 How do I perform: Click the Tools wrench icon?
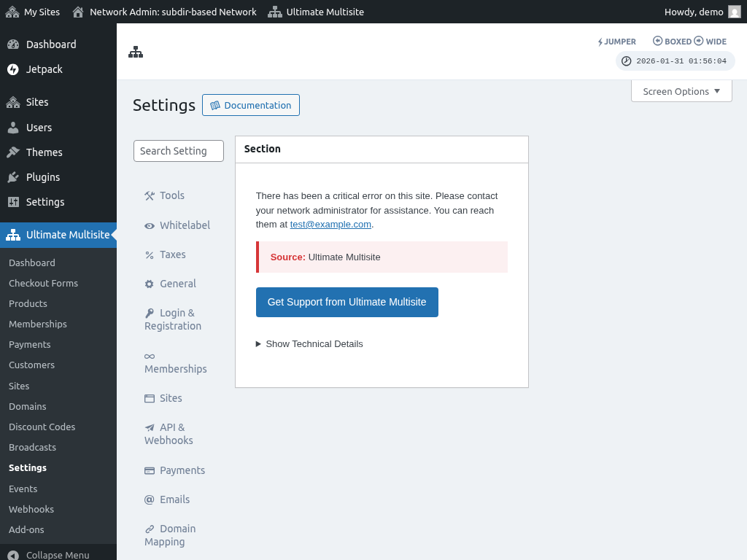150,195
